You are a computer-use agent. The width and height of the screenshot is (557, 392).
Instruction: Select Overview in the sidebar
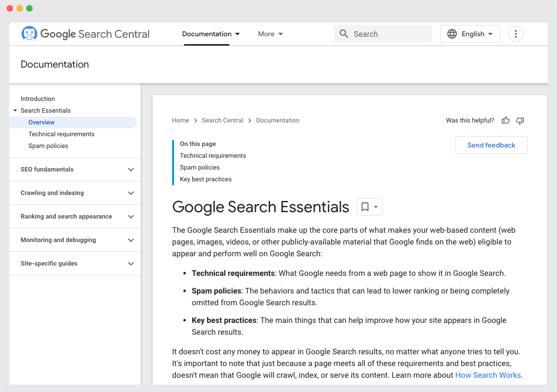click(x=73, y=122)
